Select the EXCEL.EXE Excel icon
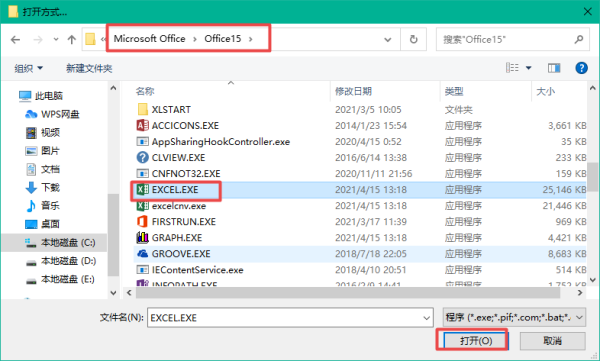Screen dimensions: 600x361 tap(142, 189)
